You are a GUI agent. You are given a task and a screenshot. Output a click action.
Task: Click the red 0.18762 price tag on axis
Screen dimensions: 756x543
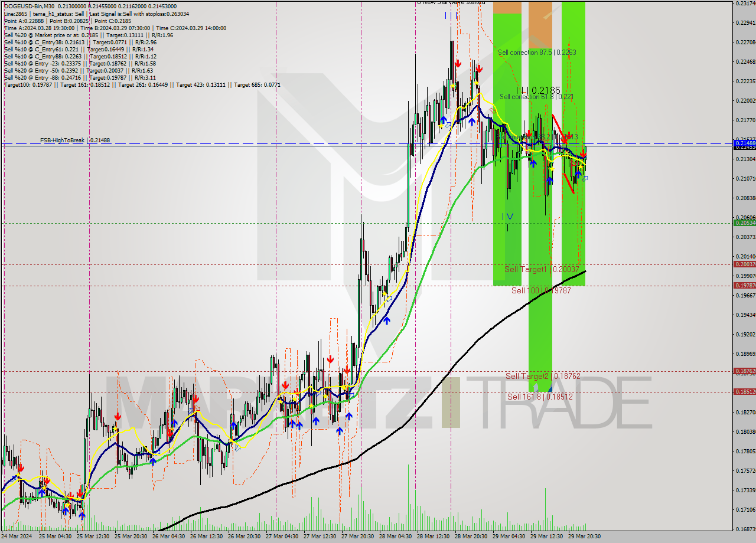[744, 371]
